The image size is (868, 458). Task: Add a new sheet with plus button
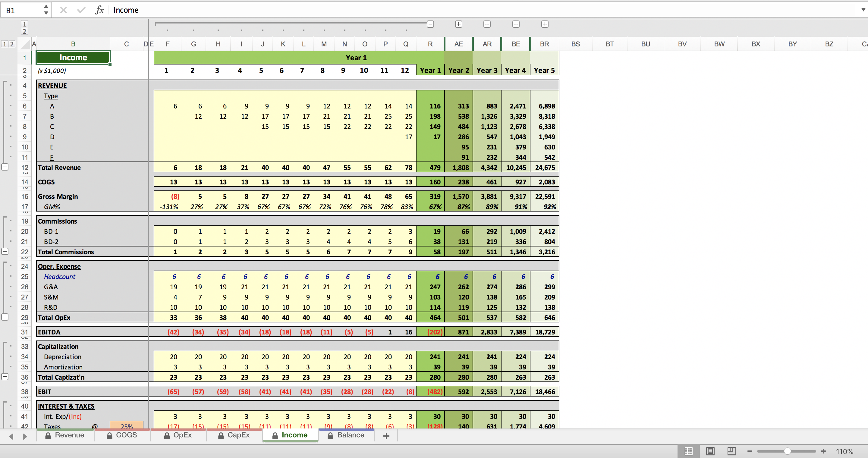tap(386, 436)
